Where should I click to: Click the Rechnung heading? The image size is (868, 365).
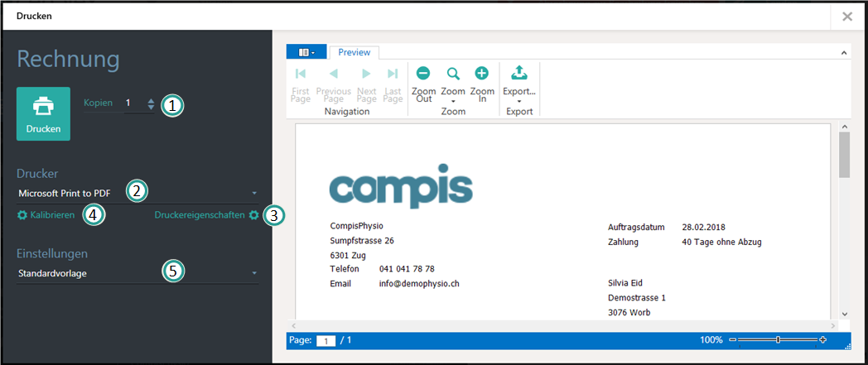pyautogui.click(x=68, y=59)
